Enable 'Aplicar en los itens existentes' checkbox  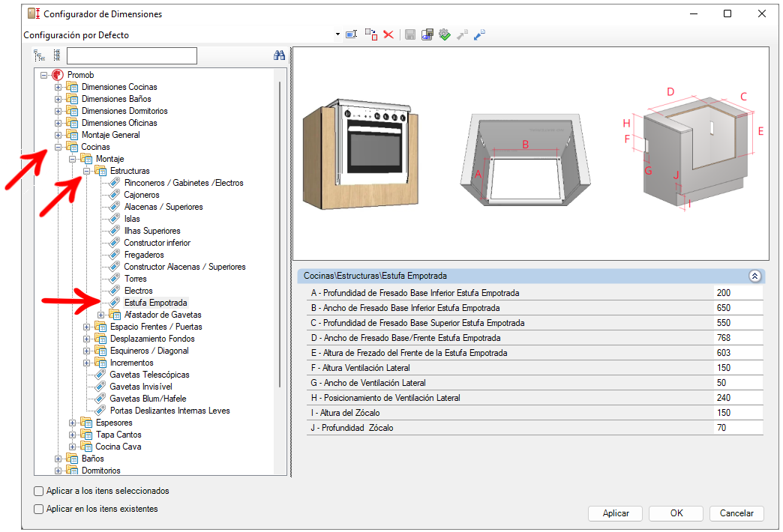pyautogui.click(x=38, y=509)
